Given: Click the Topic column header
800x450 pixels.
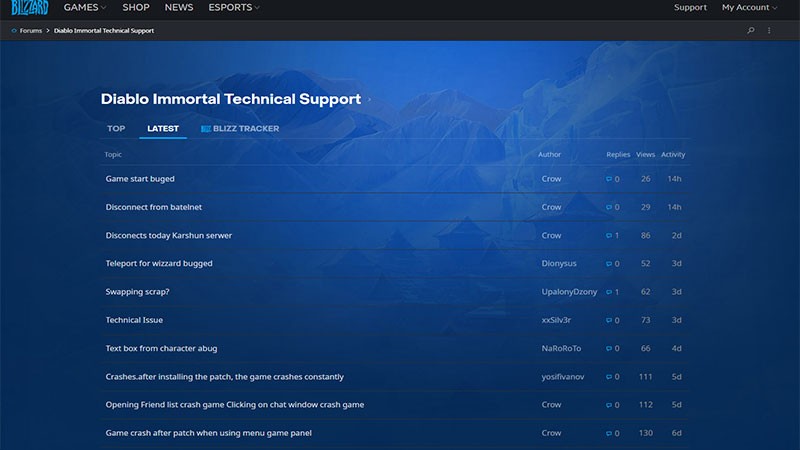Looking at the screenshot, I should 113,154.
